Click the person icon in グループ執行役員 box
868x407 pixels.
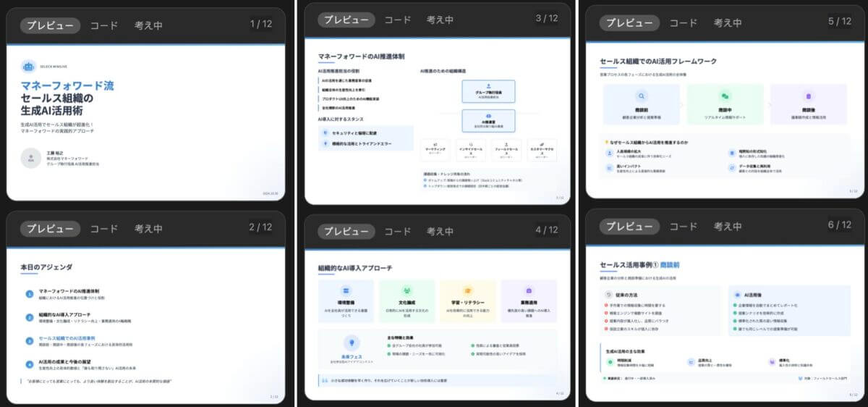tap(488, 85)
